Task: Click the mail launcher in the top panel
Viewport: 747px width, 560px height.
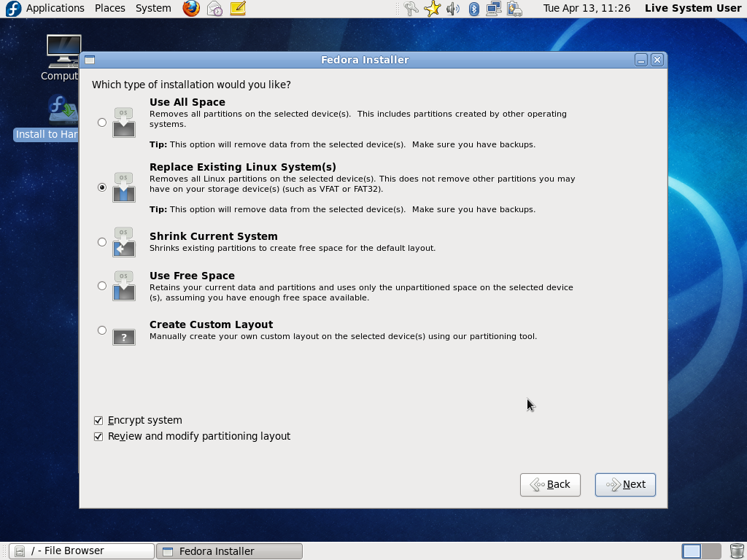Action: coord(214,8)
